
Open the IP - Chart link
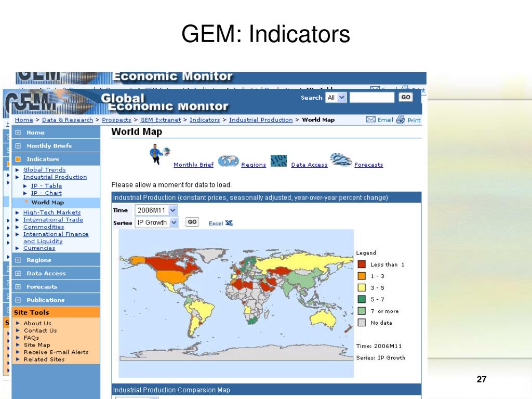46,193
